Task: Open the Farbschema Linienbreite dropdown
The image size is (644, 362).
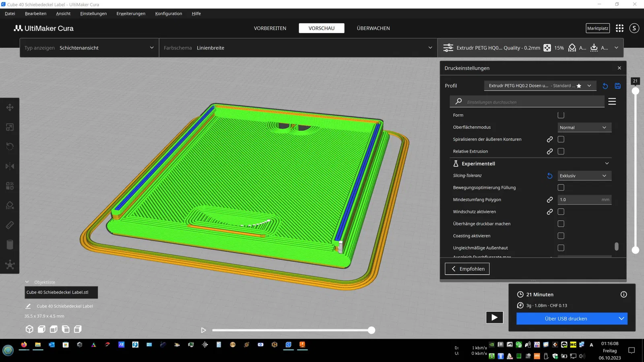Action: coord(298,48)
